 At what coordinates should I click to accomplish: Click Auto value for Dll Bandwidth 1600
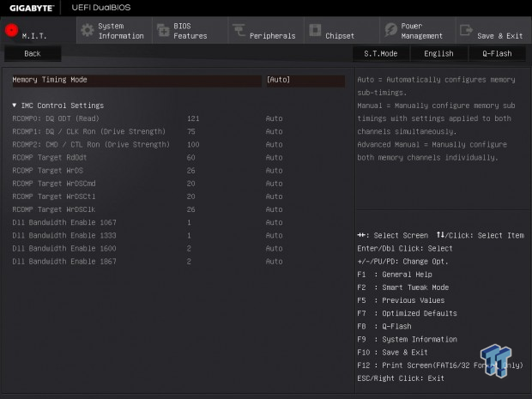tap(274, 249)
